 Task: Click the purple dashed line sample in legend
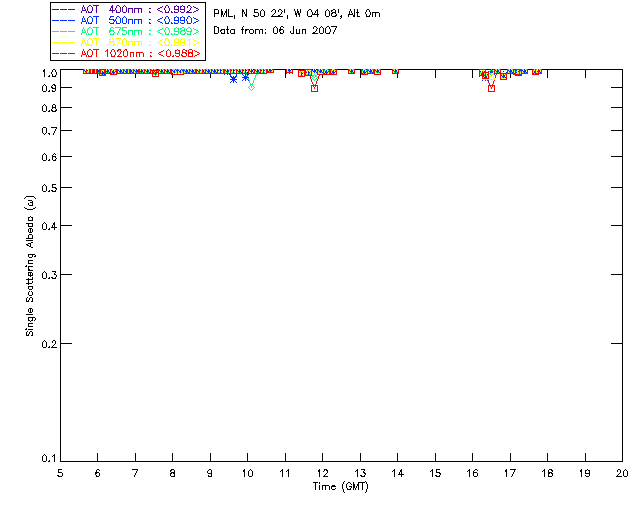pos(64,9)
